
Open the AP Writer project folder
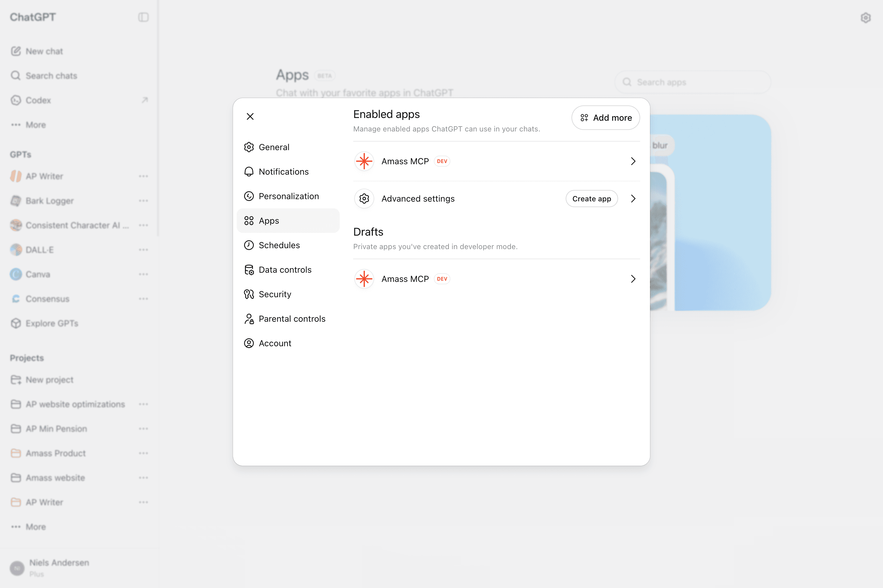point(79,502)
